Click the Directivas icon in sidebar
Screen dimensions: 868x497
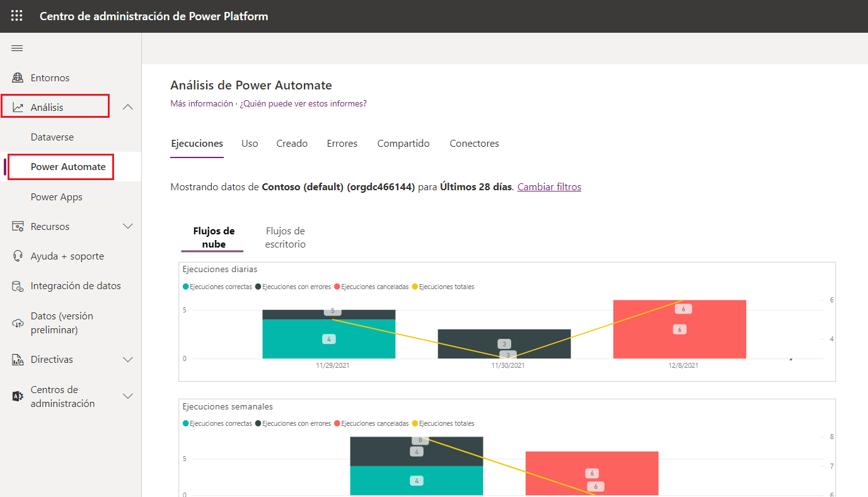(18, 360)
